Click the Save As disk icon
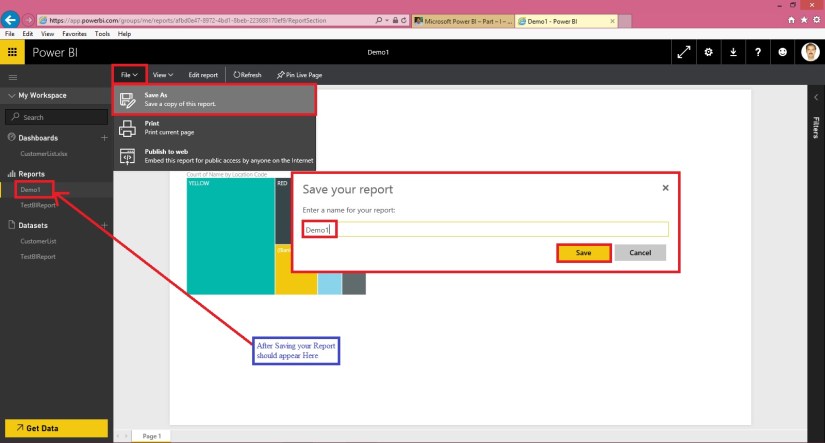The width and height of the screenshot is (825, 443). tap(127, 99)
